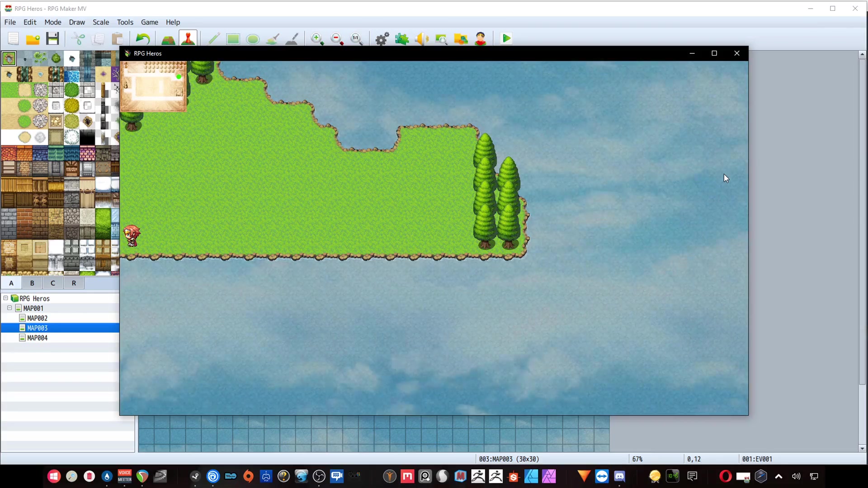Open the Mode menu

[x=53, y=22]
